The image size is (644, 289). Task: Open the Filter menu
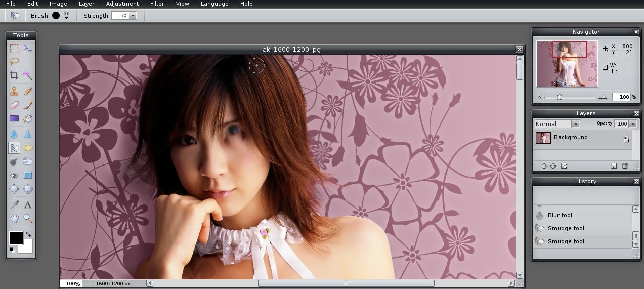tap(157, 4)
